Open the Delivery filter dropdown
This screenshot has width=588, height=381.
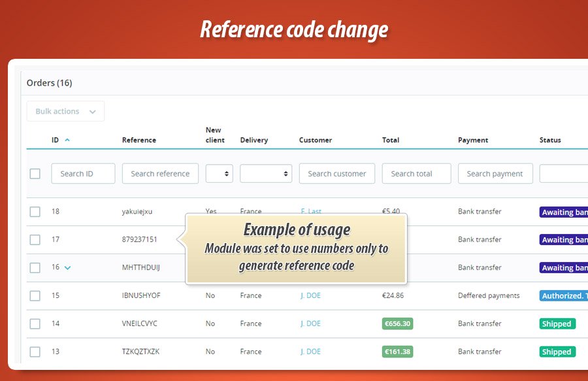266,173
